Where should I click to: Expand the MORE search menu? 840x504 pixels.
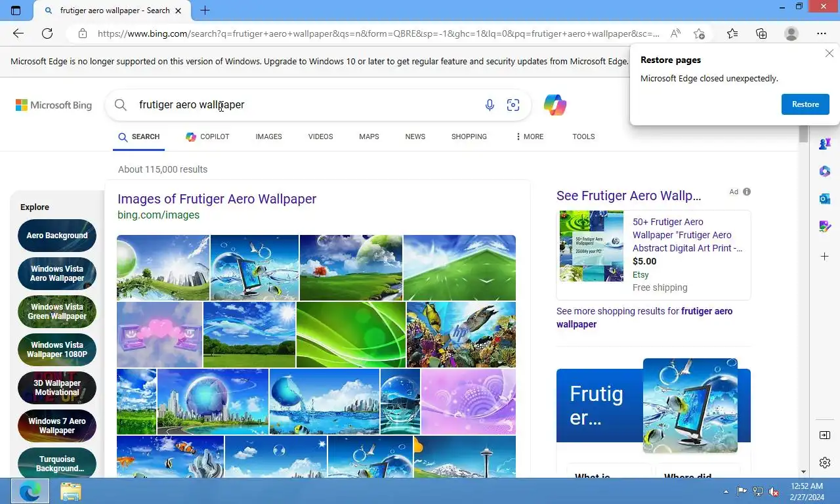pyautogui.click(x=530, y=136)
